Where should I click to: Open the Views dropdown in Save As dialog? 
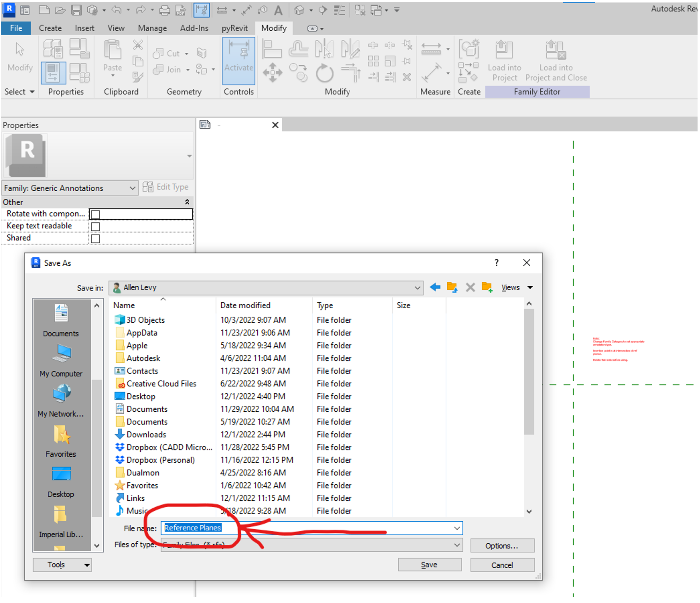[517, 288]
